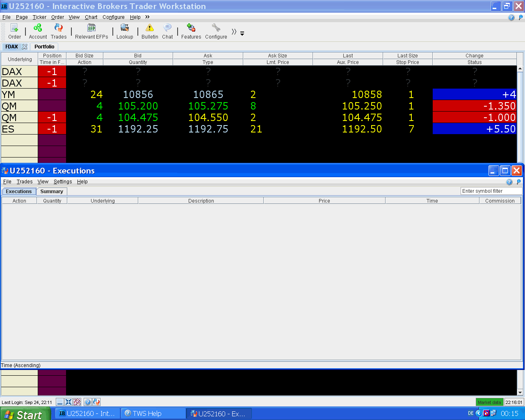Screen dimensions: 525x420
Task: Click the network computers icon in system tray
Action: [x=493, y=413]
